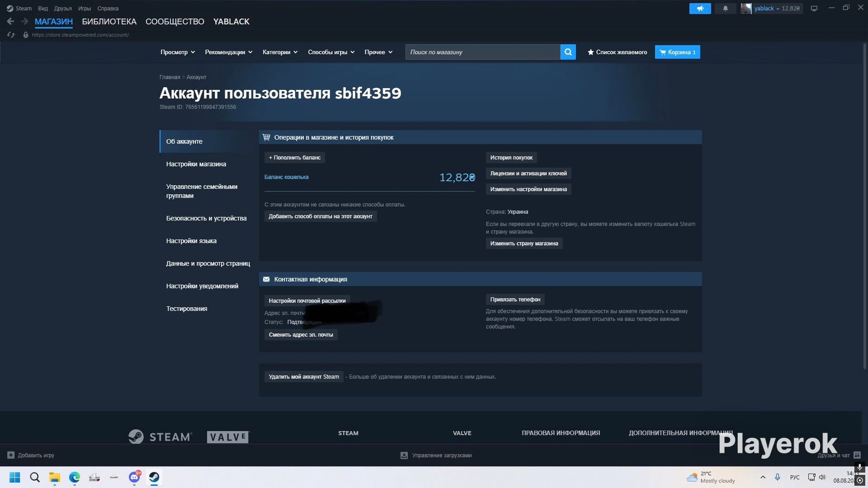Switch to the СООБЩЕСТВО tab
Image resolution: width=868 pixels, height=488 pixels.
(175, 21)
